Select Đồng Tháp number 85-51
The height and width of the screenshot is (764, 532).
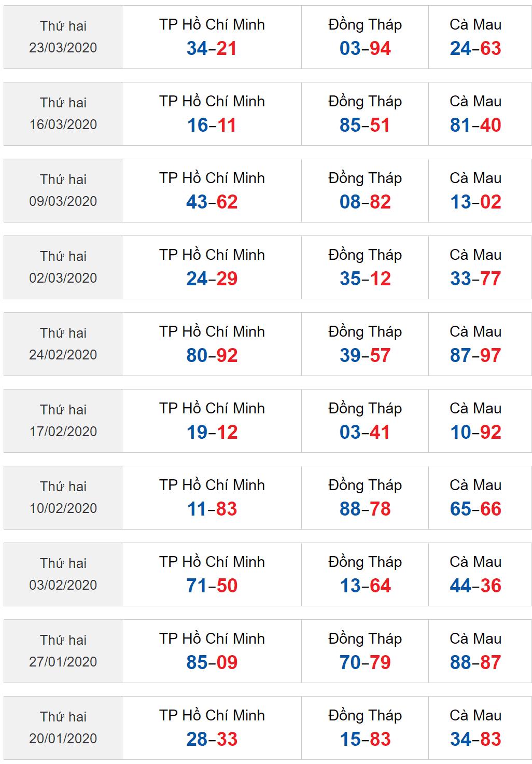[x=365, y=125]
